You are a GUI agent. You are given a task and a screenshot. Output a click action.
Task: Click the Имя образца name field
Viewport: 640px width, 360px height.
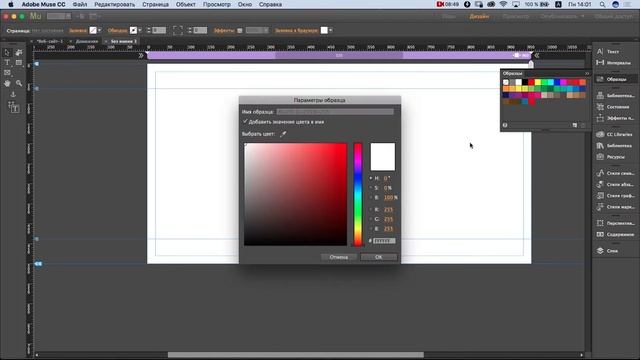click(x=335, y=111)
